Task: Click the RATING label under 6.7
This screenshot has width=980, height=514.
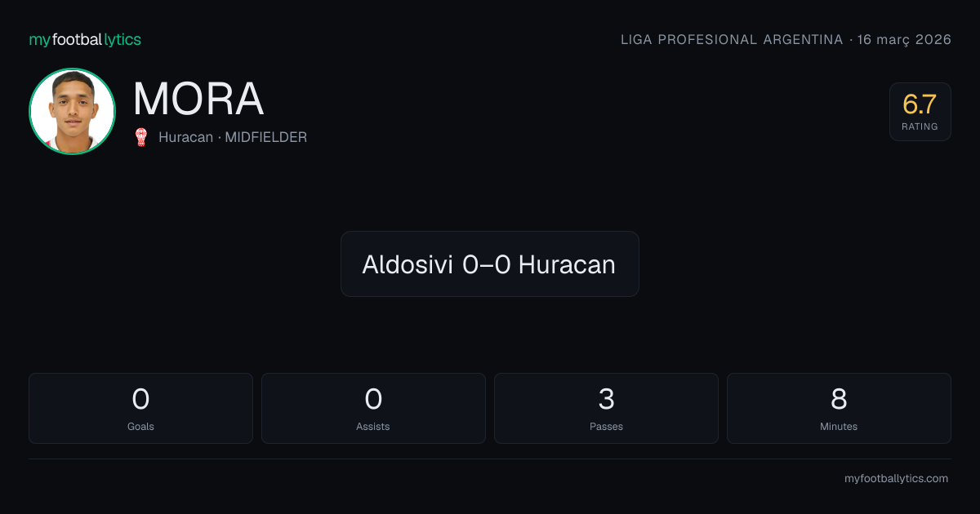Action: coord(920,126)
